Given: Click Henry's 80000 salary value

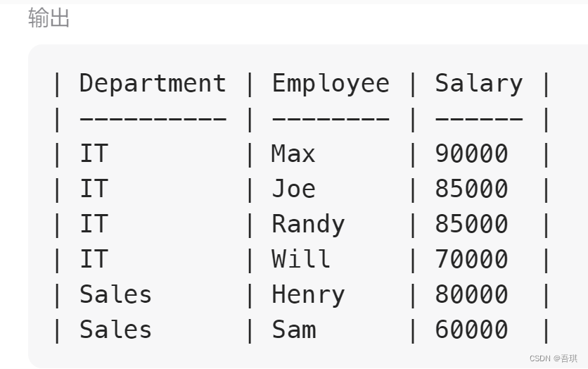Looking at the screenshot, I should tap(471, 294).
